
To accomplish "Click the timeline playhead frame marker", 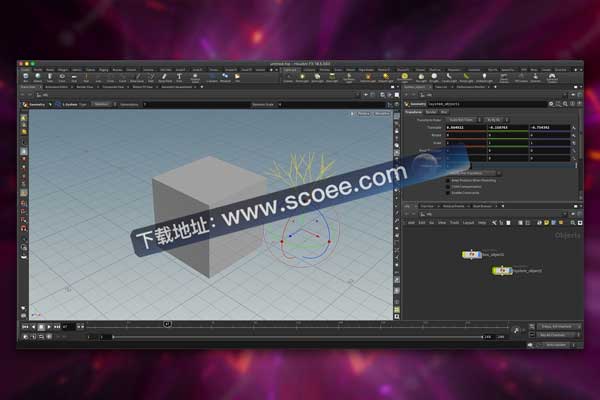I will point(167,324).
